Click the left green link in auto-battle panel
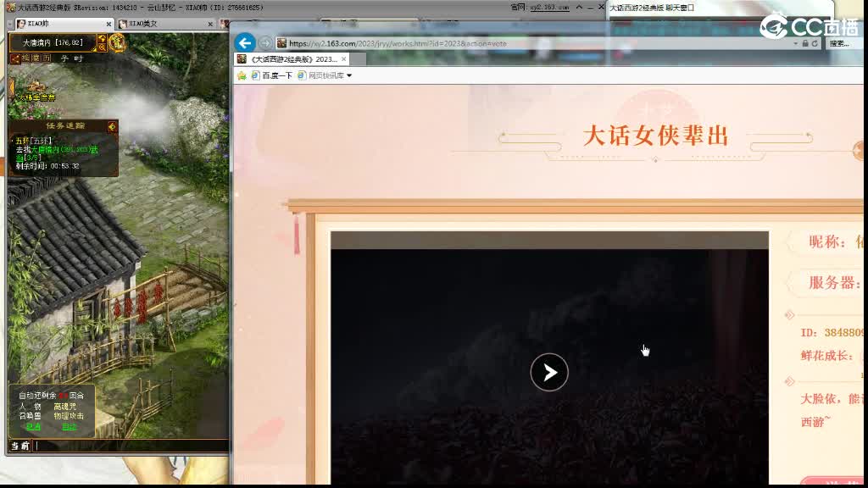 (33, 427)
